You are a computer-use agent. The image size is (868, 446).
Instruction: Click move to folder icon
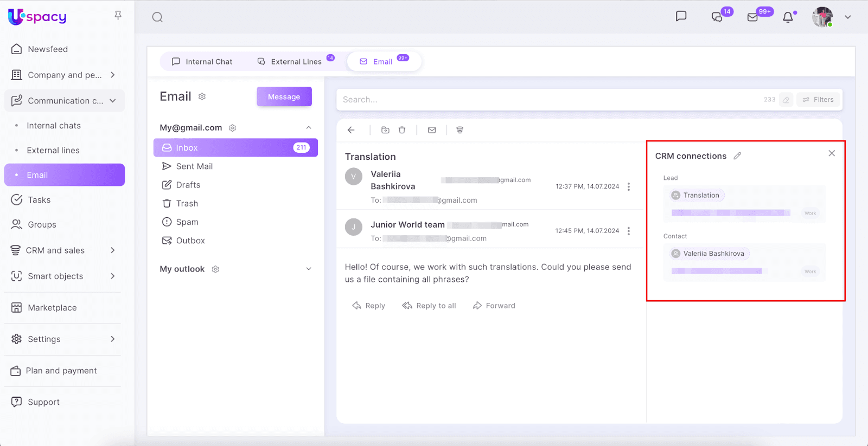click(385, 130)
